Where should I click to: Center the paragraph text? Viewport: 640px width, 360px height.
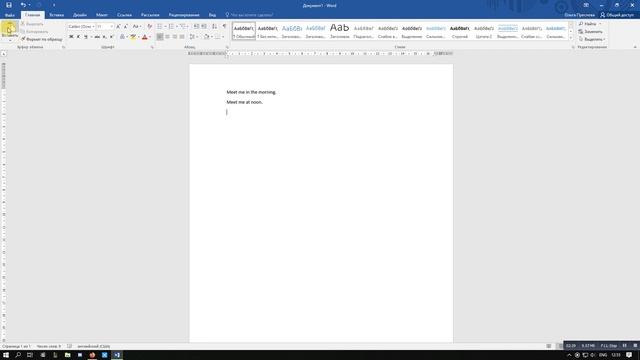167,37
